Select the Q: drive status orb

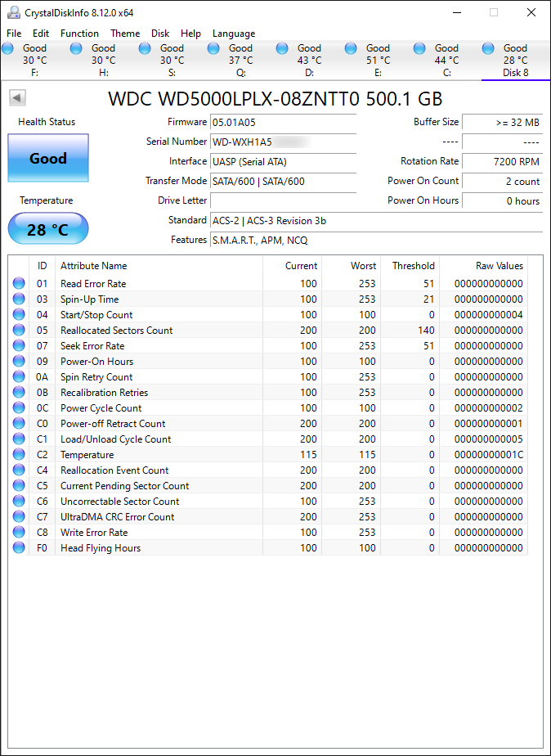[x=214, y=49]
